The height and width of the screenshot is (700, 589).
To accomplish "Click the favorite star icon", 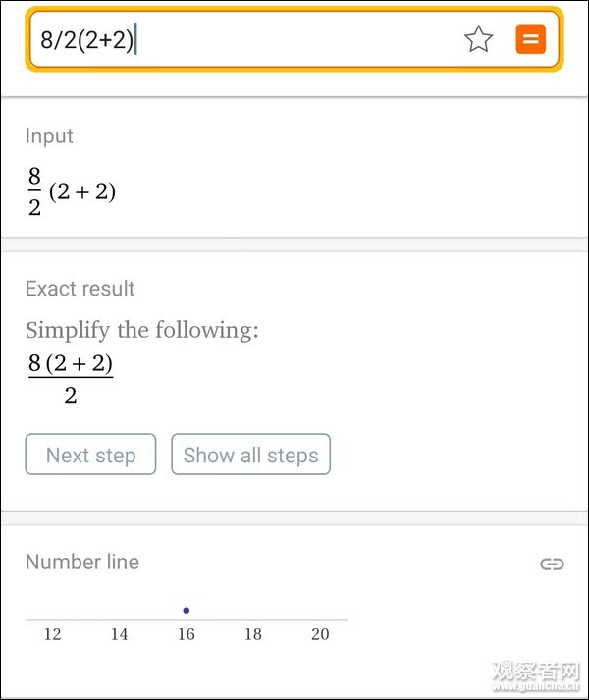I will click(x=478, y=39).
